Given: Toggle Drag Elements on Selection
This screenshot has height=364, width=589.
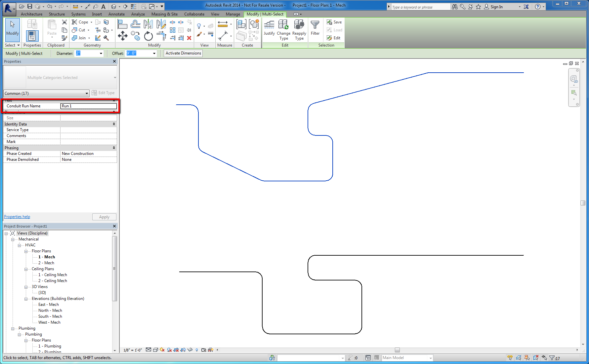Looking at the screenshot, I should pyautogui.click(x=544, y=358).
